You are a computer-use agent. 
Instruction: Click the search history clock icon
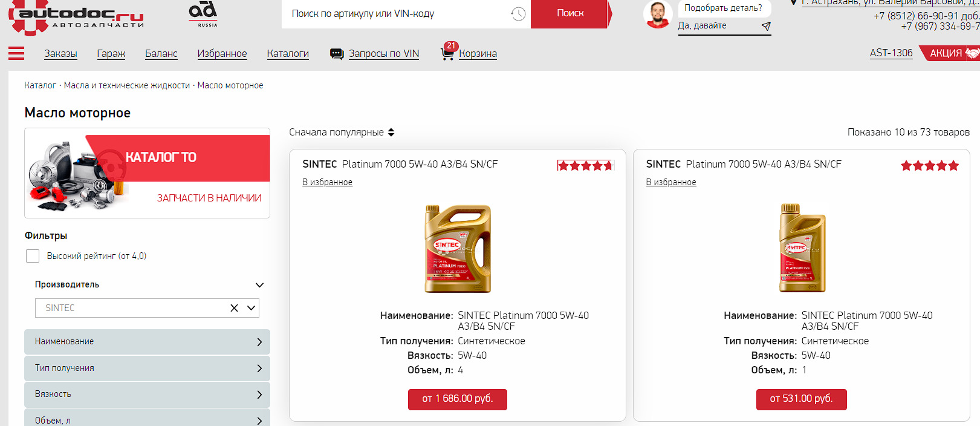tap(518, 14)
